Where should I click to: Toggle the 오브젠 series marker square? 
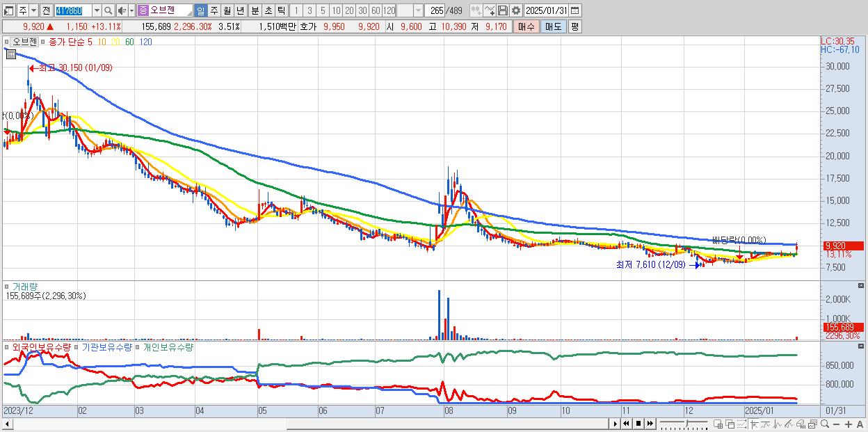coord(8,42)
